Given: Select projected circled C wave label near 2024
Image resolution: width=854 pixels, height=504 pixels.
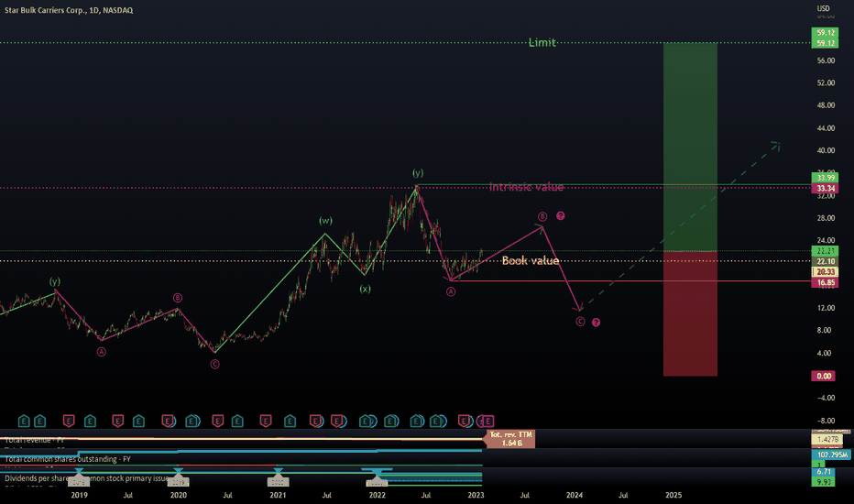Looking at the screenshot, I should tap(580, 322).
